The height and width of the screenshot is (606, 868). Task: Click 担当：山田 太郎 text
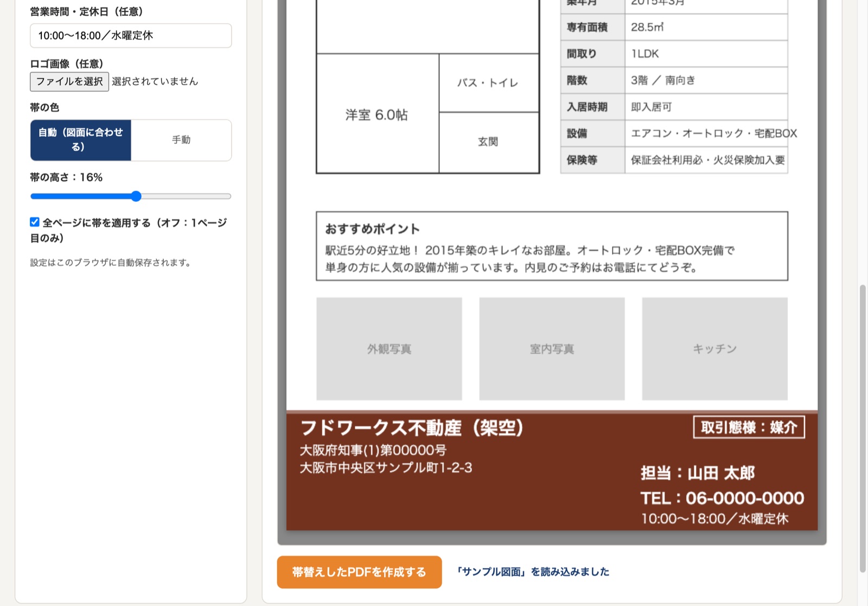pyautogui.click(x=698, y=473)
